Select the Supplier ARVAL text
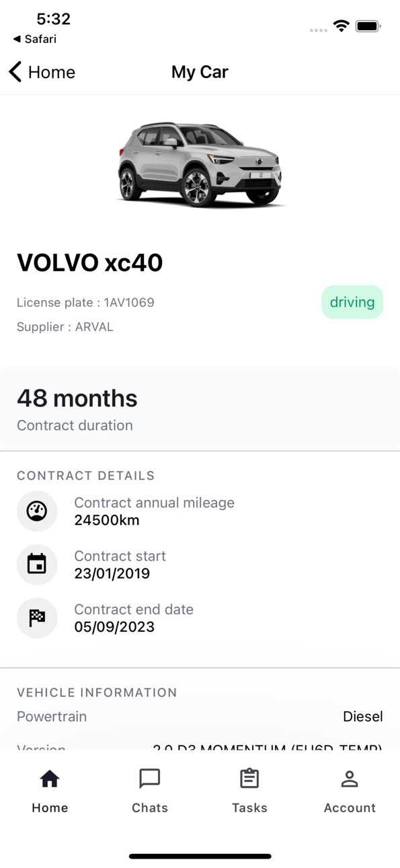The width and height of the screenshot is (400, 868). point(65,327)
